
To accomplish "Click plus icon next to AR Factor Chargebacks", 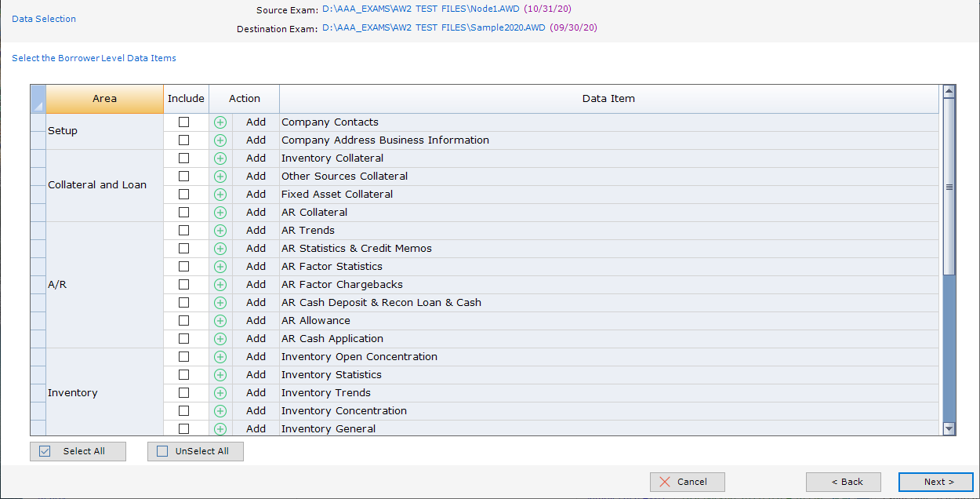I will click(220, 285).
